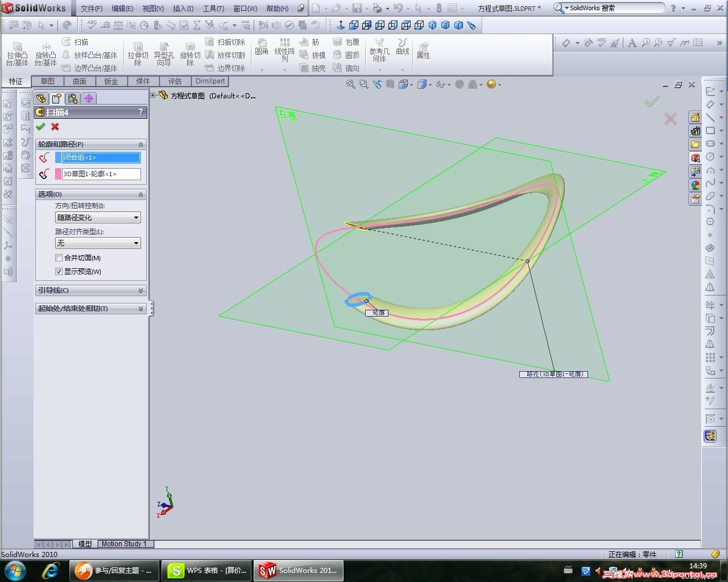Open the 编辑(E) menu
The image size is (728, 582).
[x=122, y=9]
